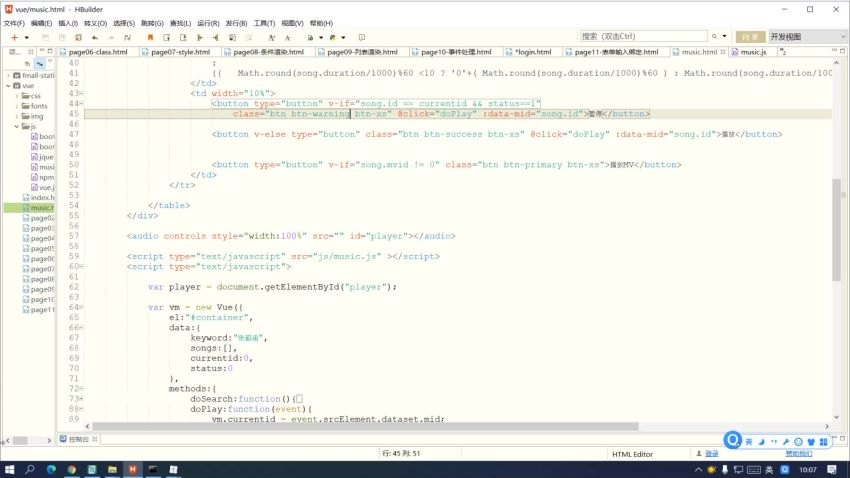
Task: Click the Undo arrow toolbar icon
Action: click(95, 37)
